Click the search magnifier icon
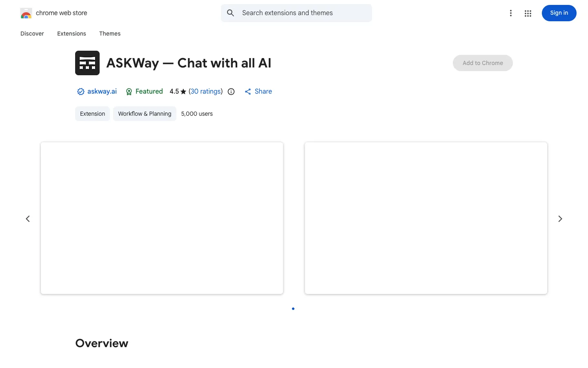Screen dimensions: 588x368 click(x=231, y=13)
